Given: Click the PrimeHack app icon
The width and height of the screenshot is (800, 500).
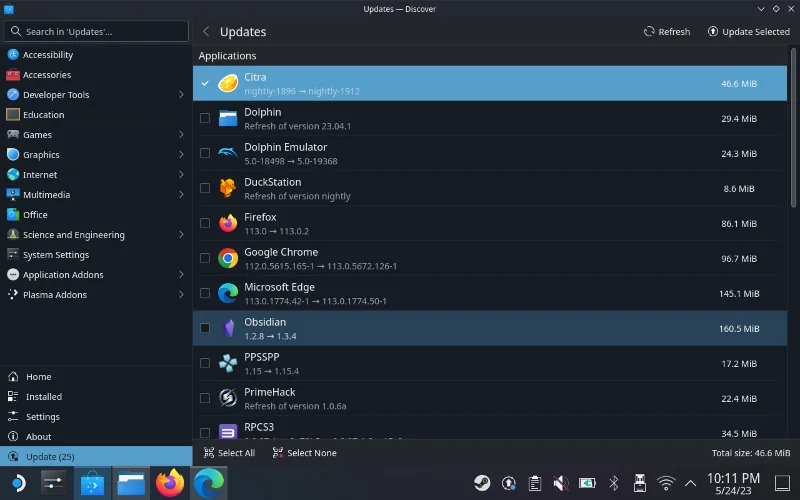Looking at the screenshot, I should (228, 398).
